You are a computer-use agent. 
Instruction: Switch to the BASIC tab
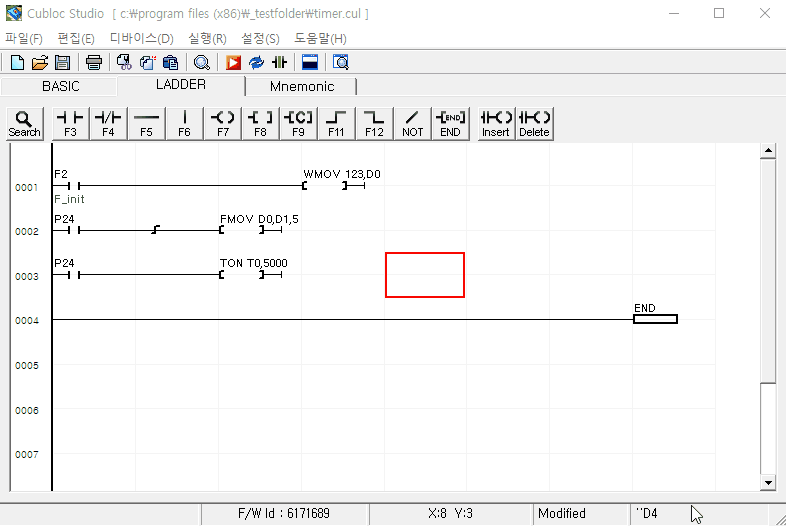[x=60, y=87]
